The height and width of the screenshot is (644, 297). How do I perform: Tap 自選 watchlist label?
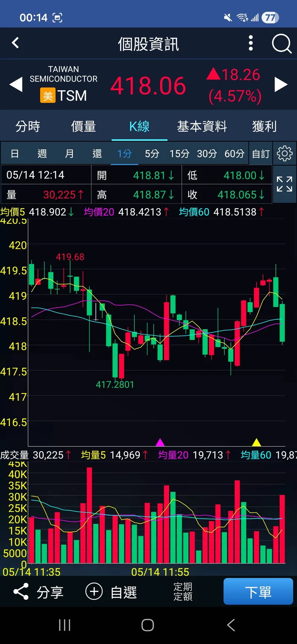(x=124, y=592)
